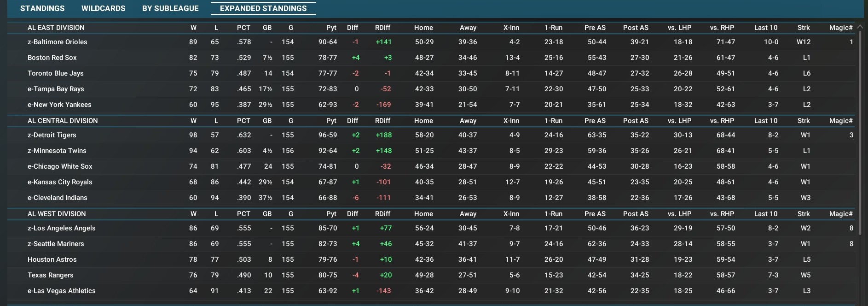Sort AL Central by RDiff header

[382, 121]
